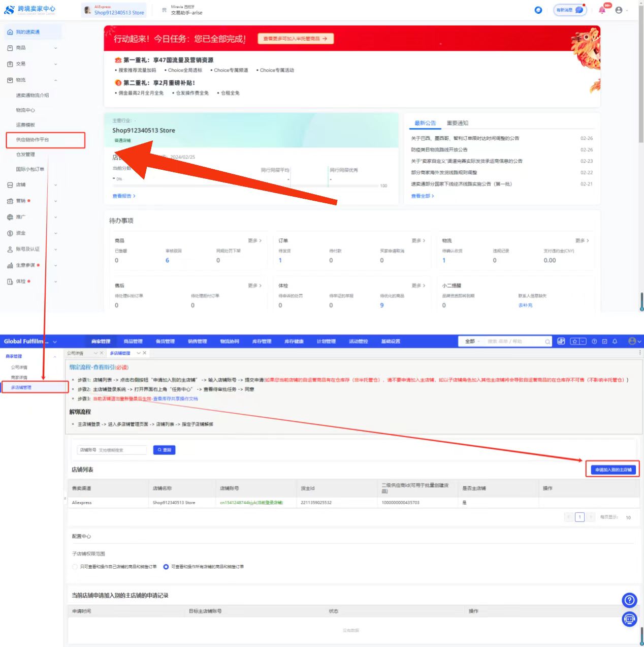Open the 我的速卖通 home icon

pos(10,32)
